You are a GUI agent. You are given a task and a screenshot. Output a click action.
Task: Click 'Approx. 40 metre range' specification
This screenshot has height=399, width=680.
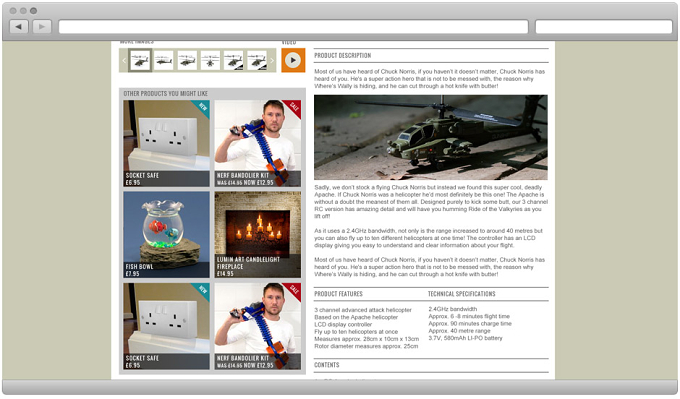[459, 331]
